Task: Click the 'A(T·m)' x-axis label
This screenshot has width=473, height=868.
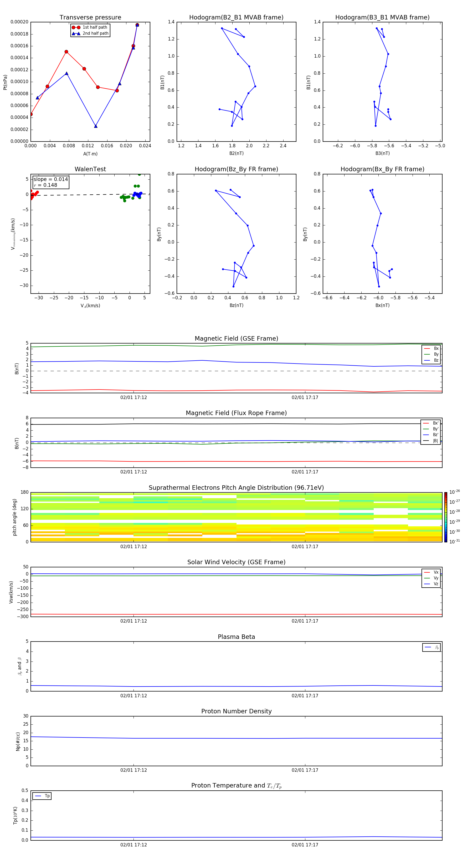Action: [x=90, y=154]
